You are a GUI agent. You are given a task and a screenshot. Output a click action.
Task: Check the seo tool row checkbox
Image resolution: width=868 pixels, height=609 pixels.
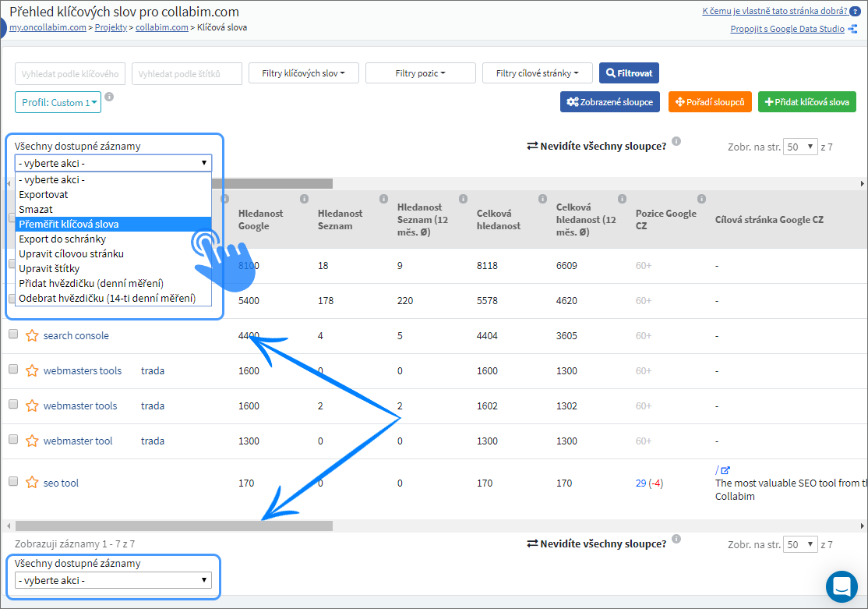point(13,481)
